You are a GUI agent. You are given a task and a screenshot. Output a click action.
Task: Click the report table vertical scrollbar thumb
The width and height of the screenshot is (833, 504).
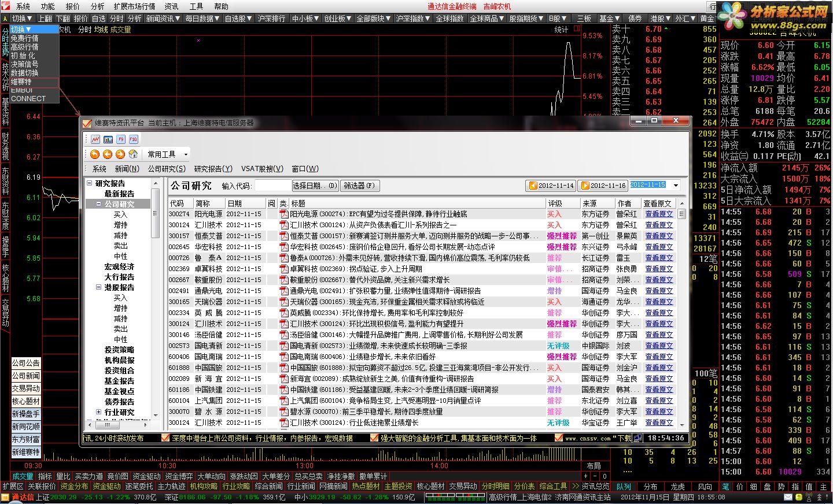[x=681, y=214]
